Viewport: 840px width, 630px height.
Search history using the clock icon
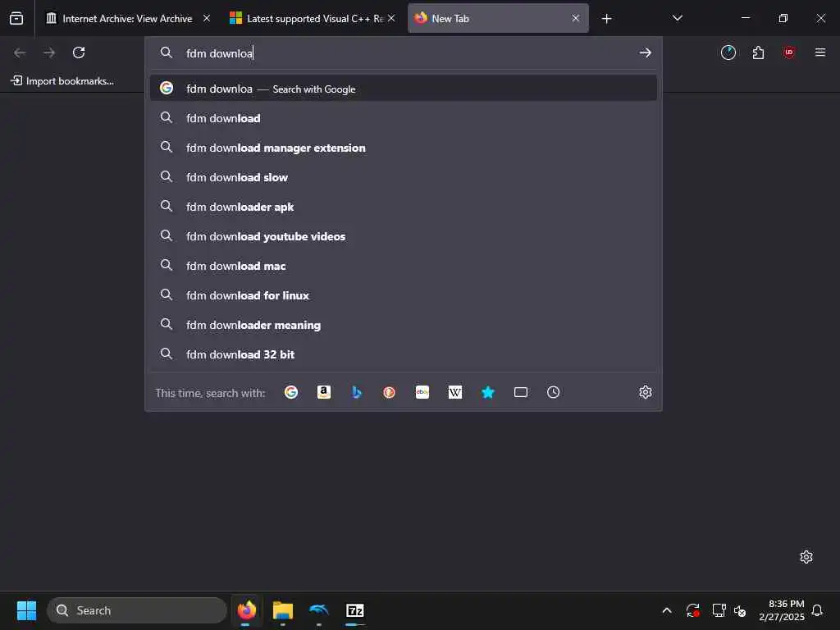pos(554,392)
